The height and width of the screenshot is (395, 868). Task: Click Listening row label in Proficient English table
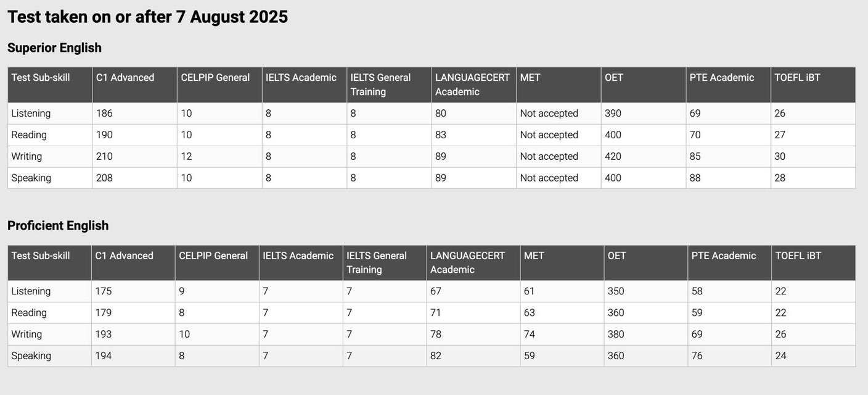31,291
